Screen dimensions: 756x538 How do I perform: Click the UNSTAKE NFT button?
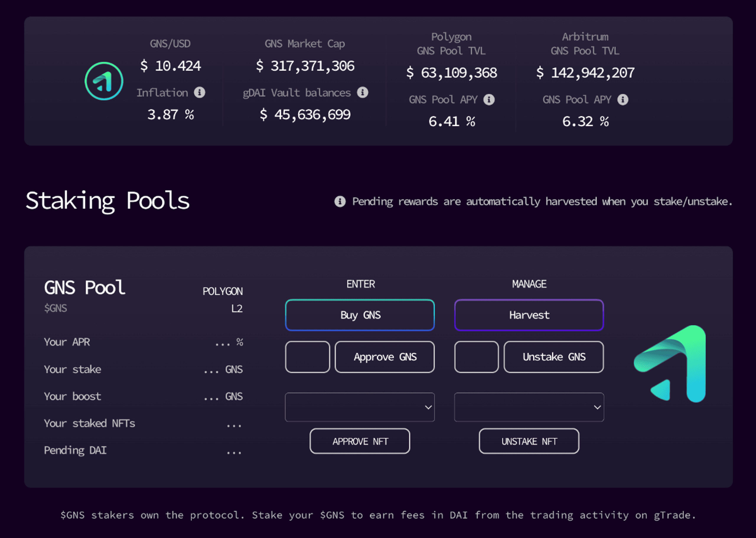click(529, 441)
